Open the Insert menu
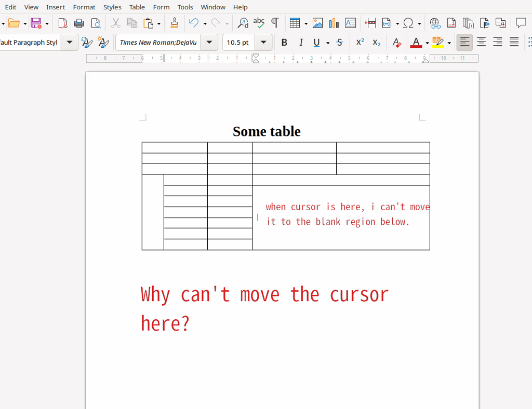The image size is (532, 409). click(55, 7)
